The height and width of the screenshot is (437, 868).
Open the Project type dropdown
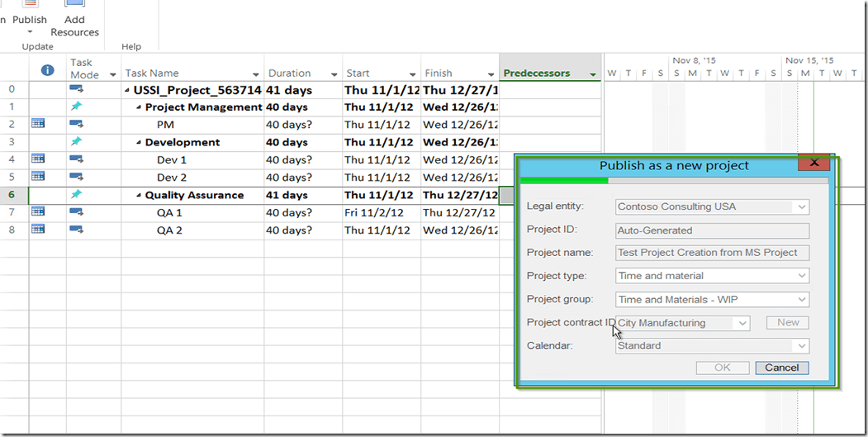pyautogui.click(x=800, y=276)
